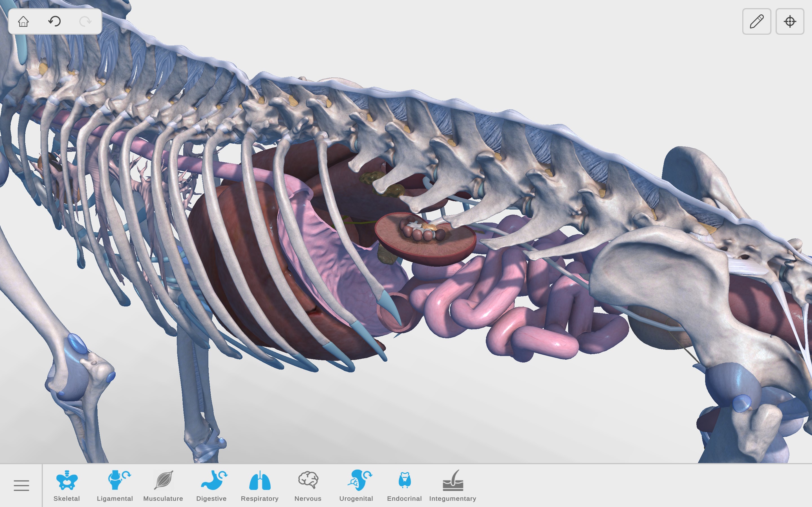Open the hamburger side menu

[x=21, y=485]
